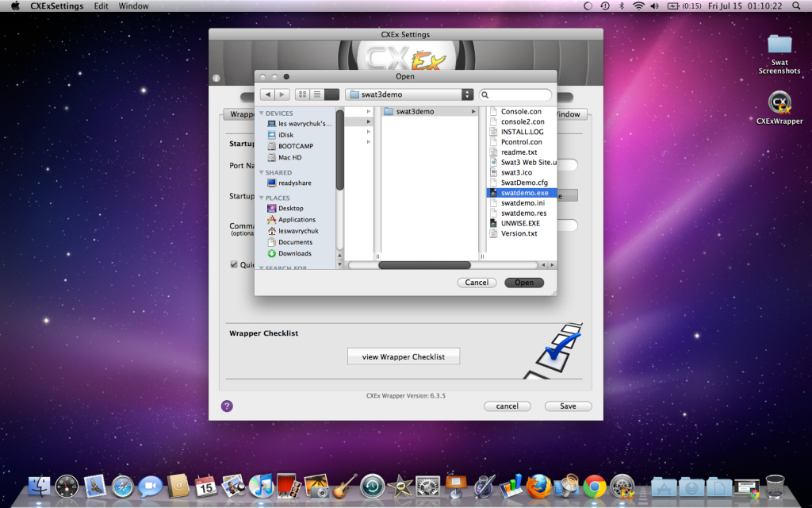812x508 pixels.
Task: Click cancel at bottom of CXEx Settings
Action: click(507, 406)
